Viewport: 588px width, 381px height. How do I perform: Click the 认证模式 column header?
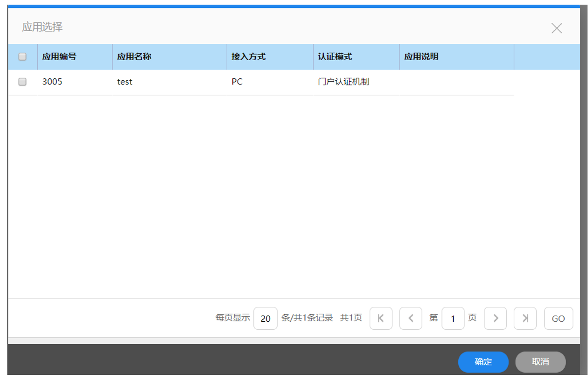point(335,57)
